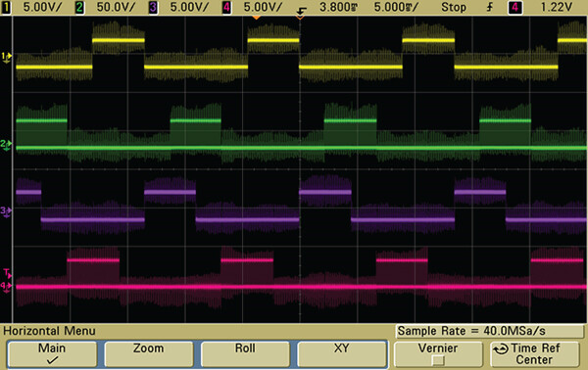The width and height of the screenshot is (588, 370).
Task: Click the trigger source channel 4 label
Action: click(514, 7)
